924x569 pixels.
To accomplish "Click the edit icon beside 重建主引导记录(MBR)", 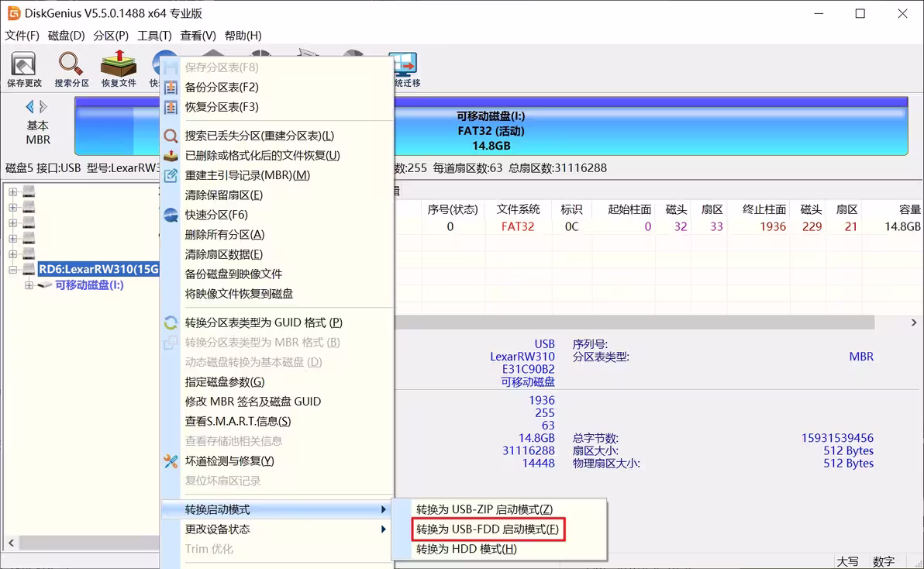I will coord(171,175).
